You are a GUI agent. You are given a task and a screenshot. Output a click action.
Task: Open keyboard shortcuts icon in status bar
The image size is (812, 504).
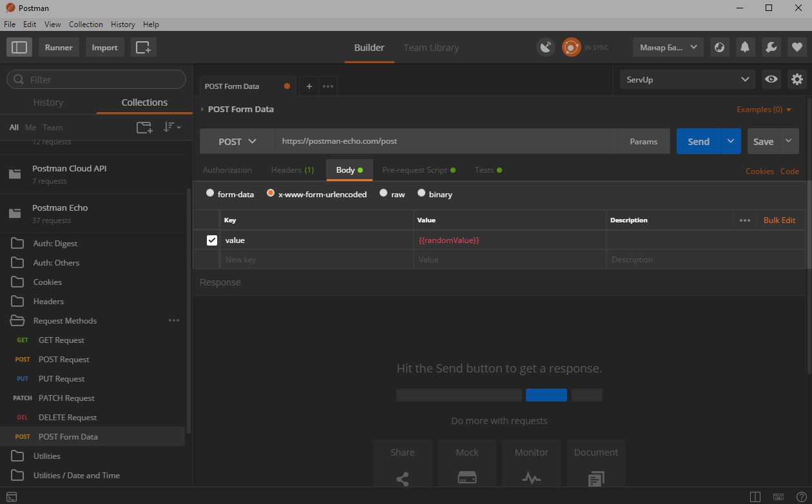tap(778, 496)
